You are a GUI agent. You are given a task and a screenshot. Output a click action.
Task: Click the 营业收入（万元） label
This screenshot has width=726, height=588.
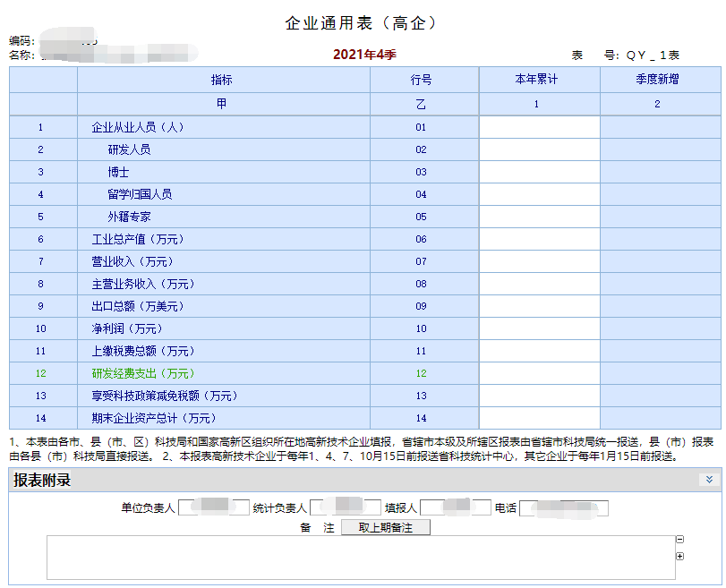click(x=132, y=261)
